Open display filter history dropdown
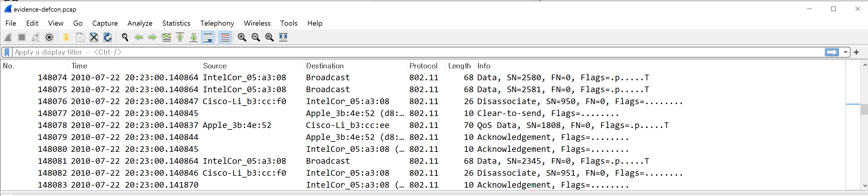 pos(845,52)
